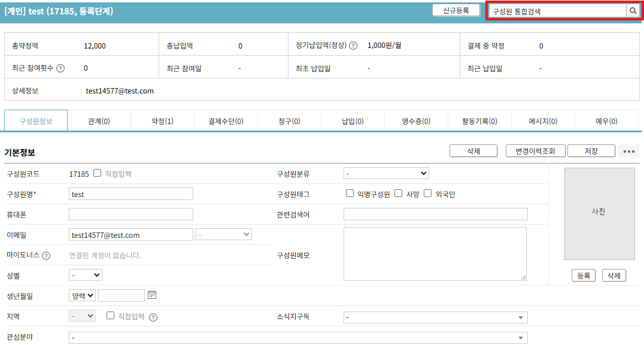This screenshot has height=345, width=644.
Task: Check the 사망 tag checkbox
Action: pyautogui.click(x=399, y=193)
